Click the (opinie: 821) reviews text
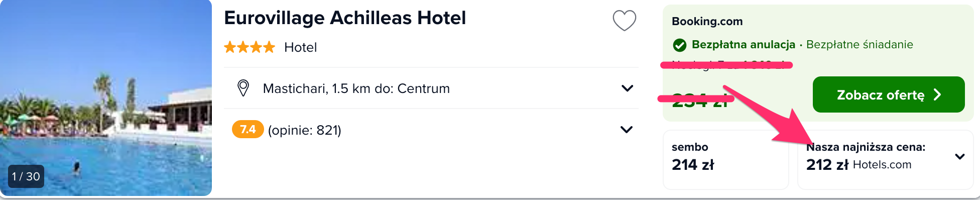The width and height of the screenshot is (980, 200). pyautogui.click(x=304, y=130)
